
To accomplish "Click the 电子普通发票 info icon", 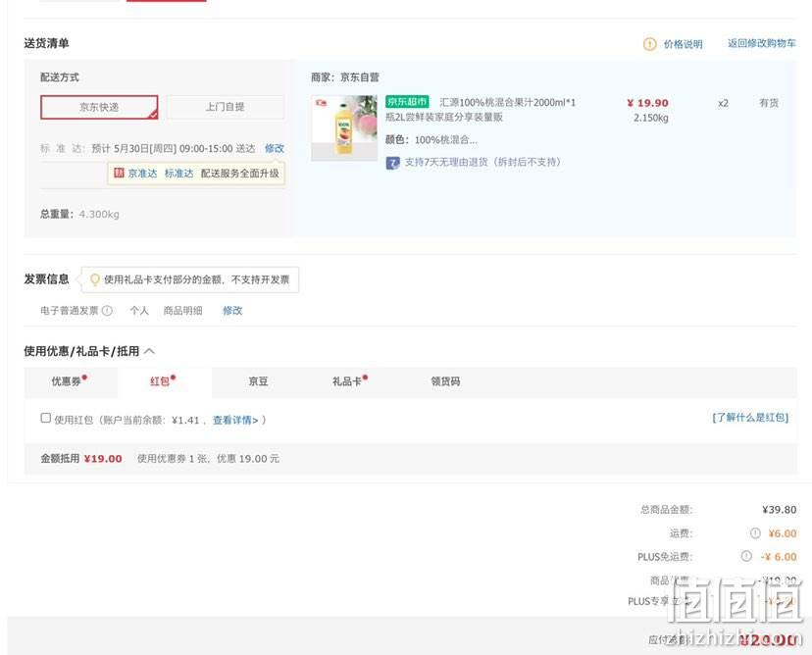I will 107,311.
